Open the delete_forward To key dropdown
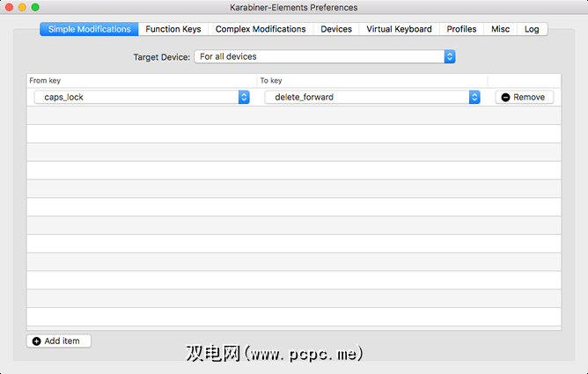The height and width of the screenshot is (374, 588). pyautogui.click(x=372, y=97)
